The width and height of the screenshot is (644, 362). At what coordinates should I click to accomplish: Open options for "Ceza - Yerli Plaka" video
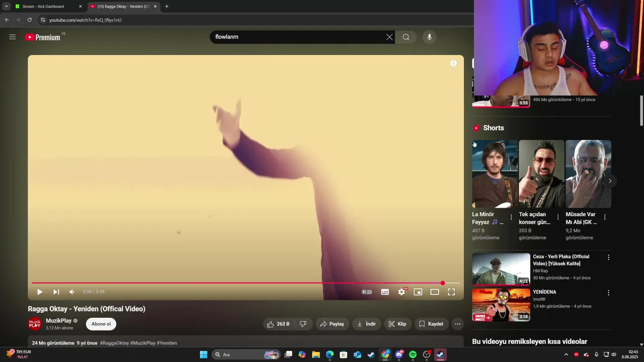608,257
